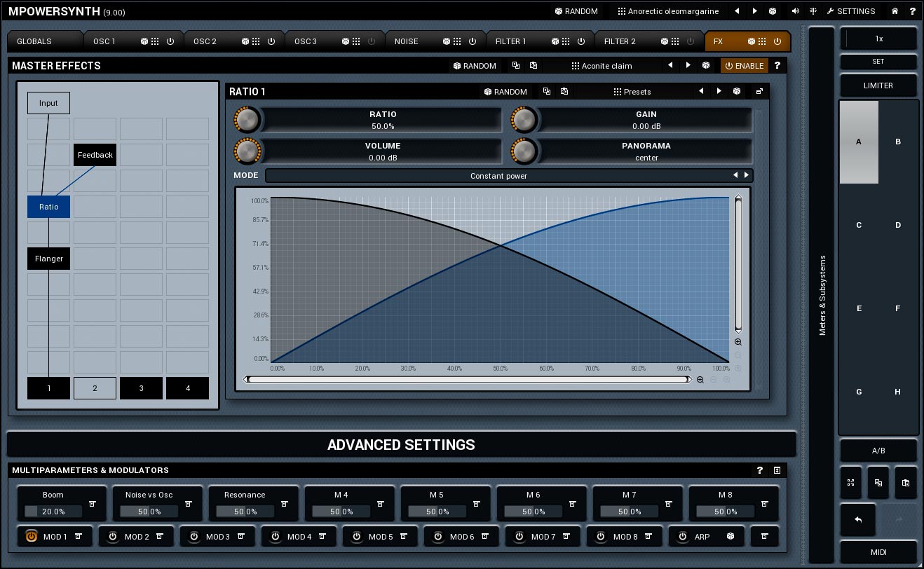The image size is (924, 569).
Task: Toggle OSC 3 power button
Action: pyautogui.click(x=372, y=41)
